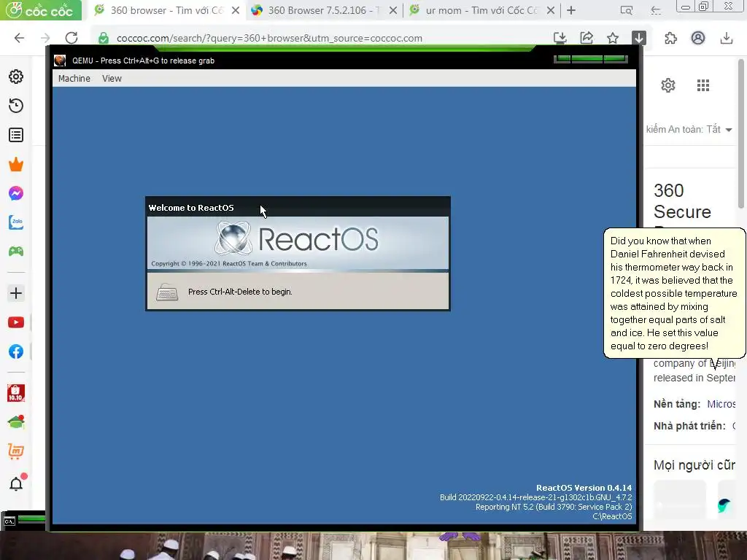Click the install/download page icon in address bar
747x560 pixels.
pos(560,38)
